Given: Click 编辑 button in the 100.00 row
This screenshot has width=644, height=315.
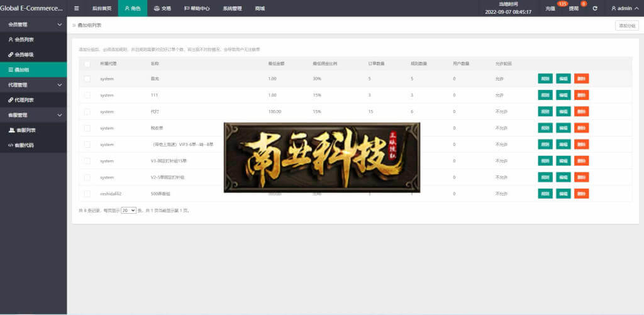Looking at the screenshot, I should (563, 111).
